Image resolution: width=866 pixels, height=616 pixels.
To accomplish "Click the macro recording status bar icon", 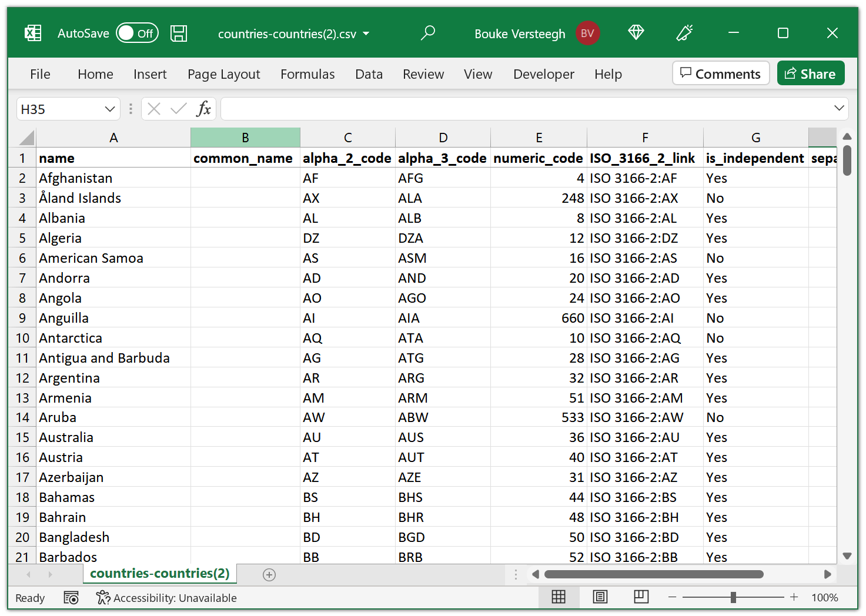I will pos(71,598).
